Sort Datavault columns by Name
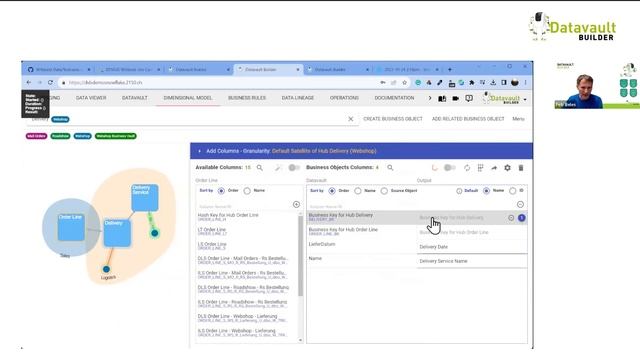Screen dimensions: 640x360 point(358,191)
